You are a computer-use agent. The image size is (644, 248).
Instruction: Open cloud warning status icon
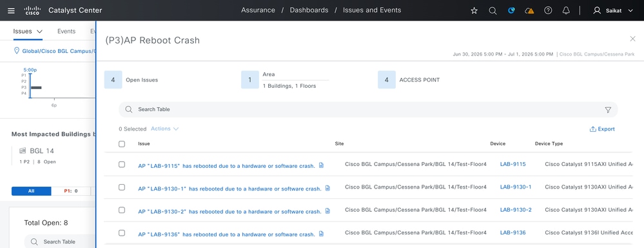tap(529, 11)
